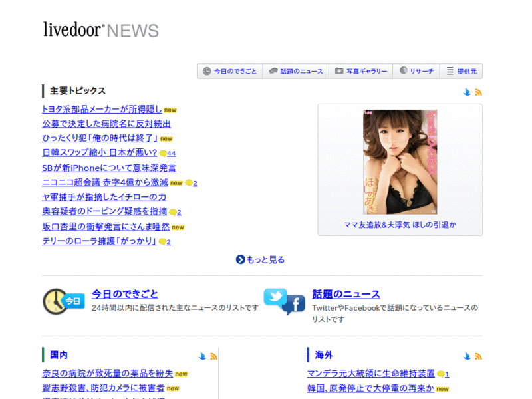
Task: Open the 海外 section heading
Action: click(324, 355)
